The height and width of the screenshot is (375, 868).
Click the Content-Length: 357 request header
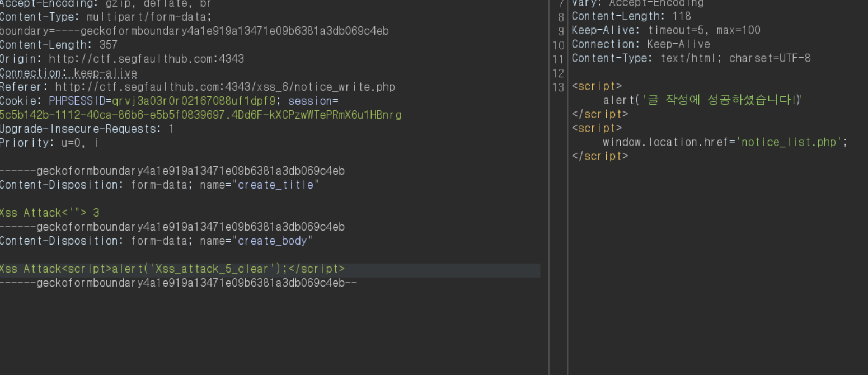pos(59,45)
